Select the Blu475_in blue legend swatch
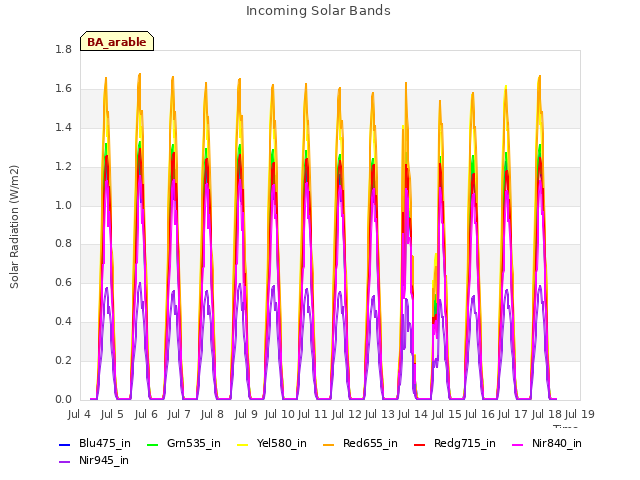640x480 pixels. pos(64,444)
